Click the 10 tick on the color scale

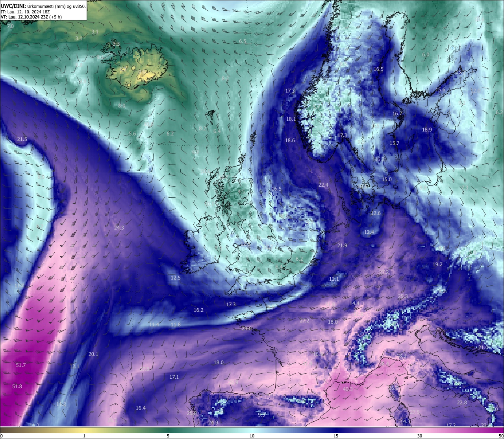[252, 436]
